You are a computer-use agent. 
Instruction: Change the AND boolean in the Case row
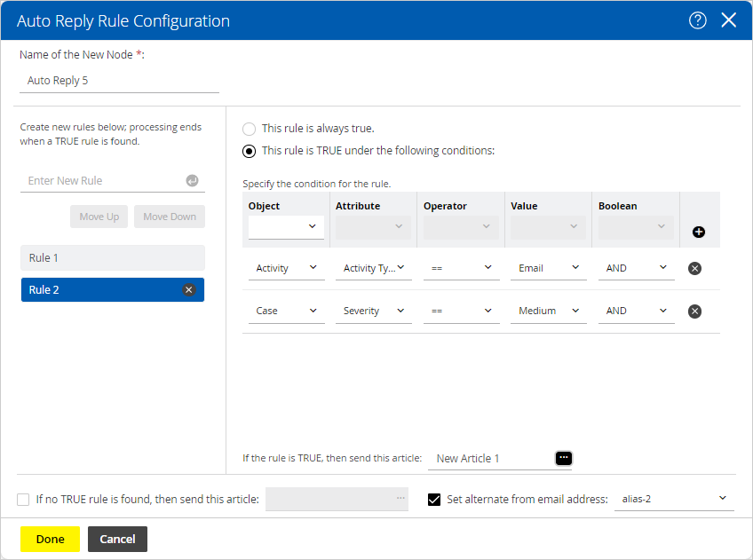[x=637, y=311]
